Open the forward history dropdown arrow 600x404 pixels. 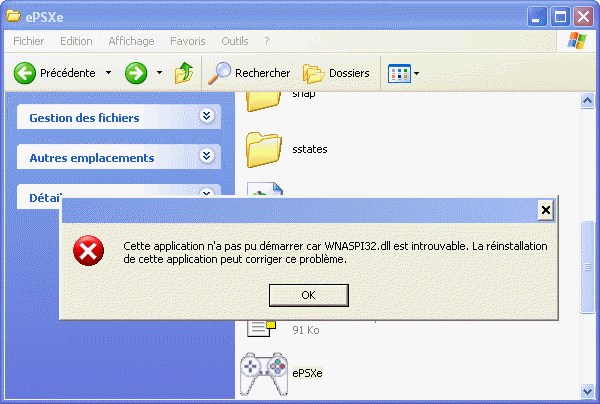coord(160,72)
